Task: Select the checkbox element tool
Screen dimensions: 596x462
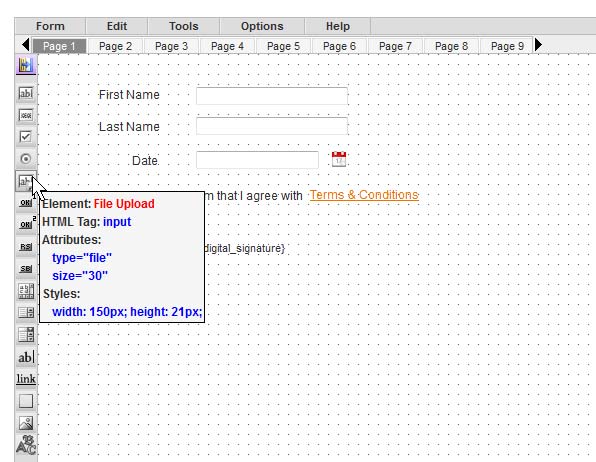Action: (x=26, y=137)
